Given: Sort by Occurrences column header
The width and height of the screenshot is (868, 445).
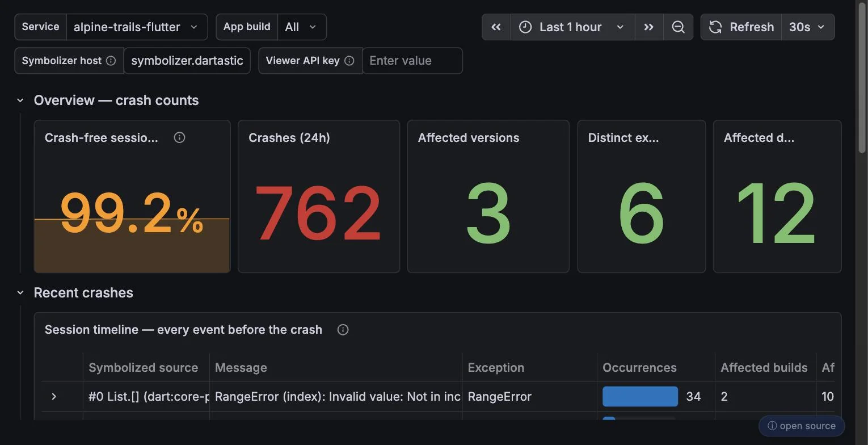Looking at the screenshot, I should [639, 368].
